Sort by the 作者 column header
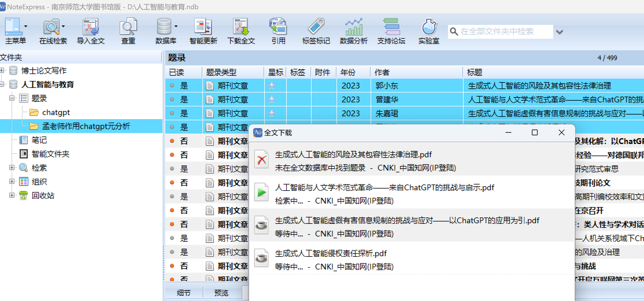Screen dimensions: 644x301 tap(417, 72)
